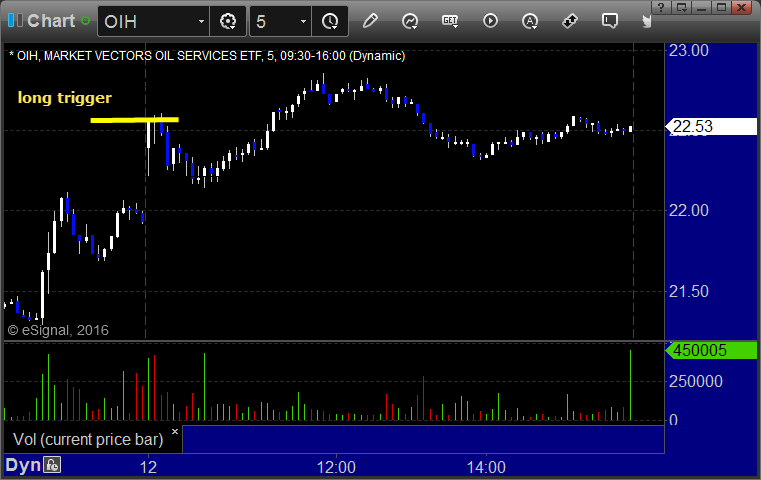Click the Dyn label at bottom left
This screenshot has height=480, width=761.
click(23, 465)
